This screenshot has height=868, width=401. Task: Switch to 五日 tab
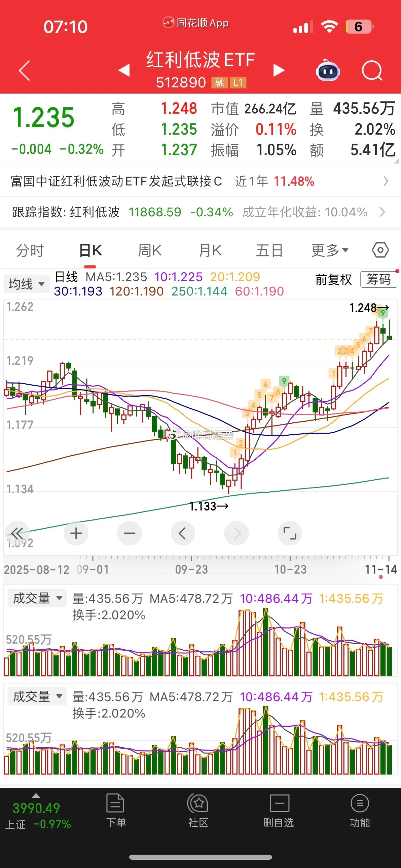tap(269, 250)
